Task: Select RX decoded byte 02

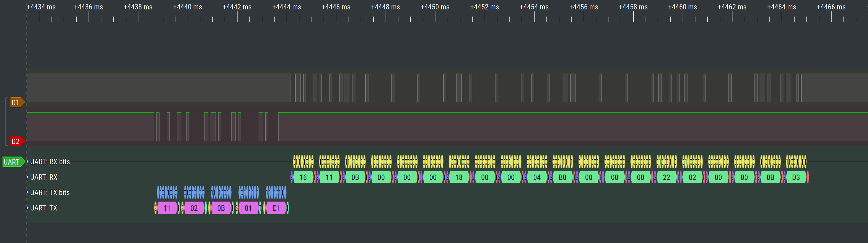Action: click(693, 177)
